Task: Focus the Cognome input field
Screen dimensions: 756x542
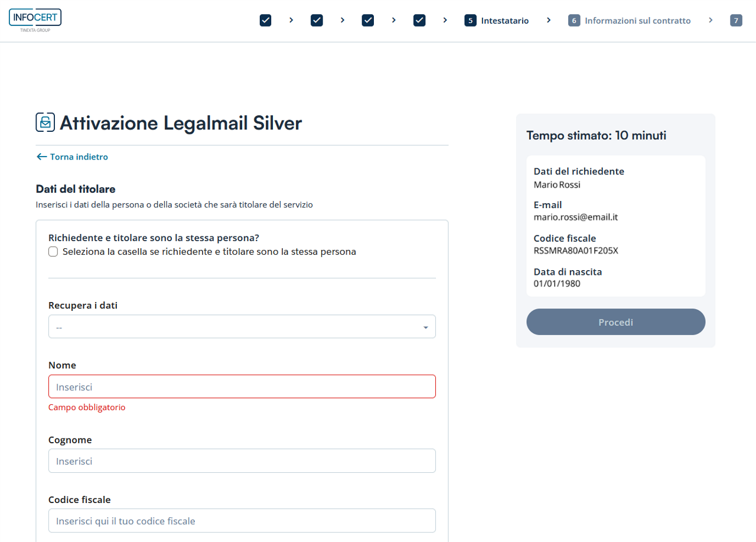Action: coord(242,461)
